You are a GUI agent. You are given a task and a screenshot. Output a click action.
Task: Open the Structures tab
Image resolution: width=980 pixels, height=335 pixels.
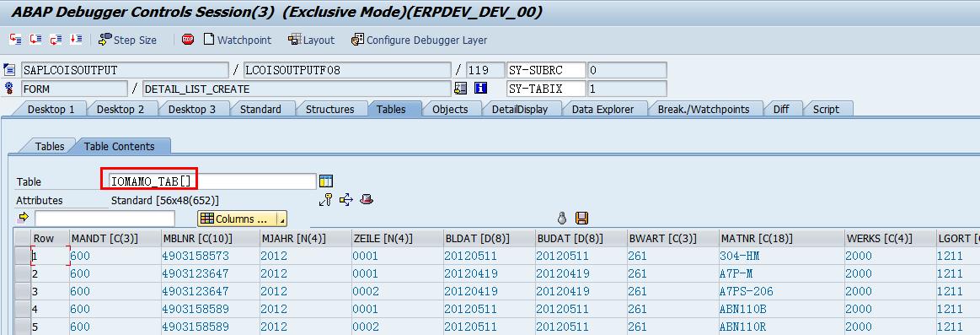[x=329, y=109]
